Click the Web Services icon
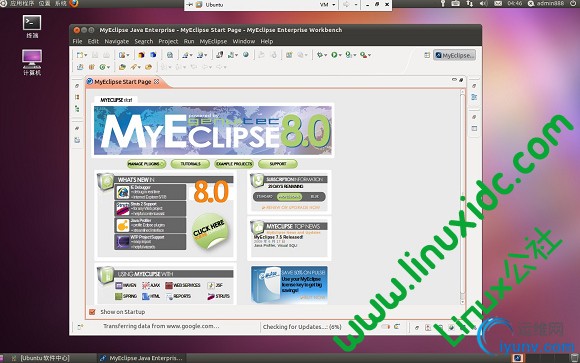Viewport: 580px width, 363px height. [x=169, y=285]
